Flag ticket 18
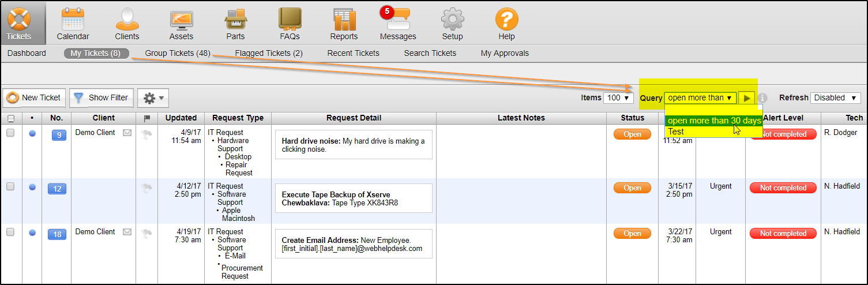This screenshot has height=285, width=868. (146, 233)
